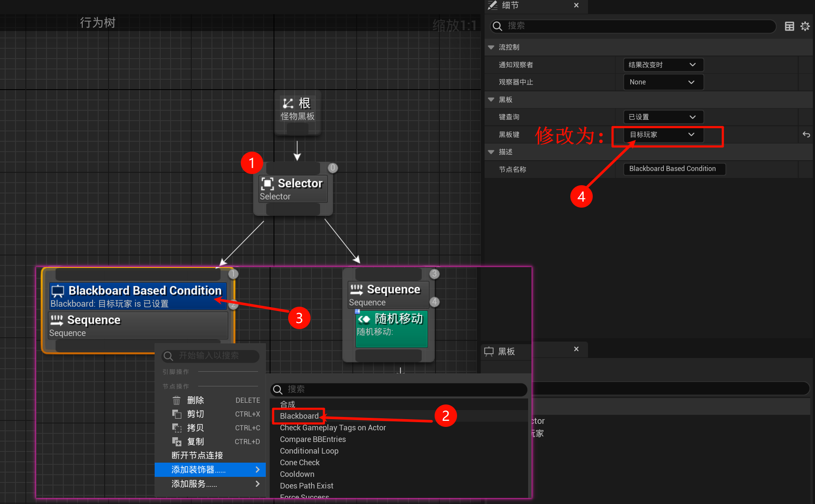The image size is (815, 504).
Task: Collapse the flow control section
Action: point(491,47)
